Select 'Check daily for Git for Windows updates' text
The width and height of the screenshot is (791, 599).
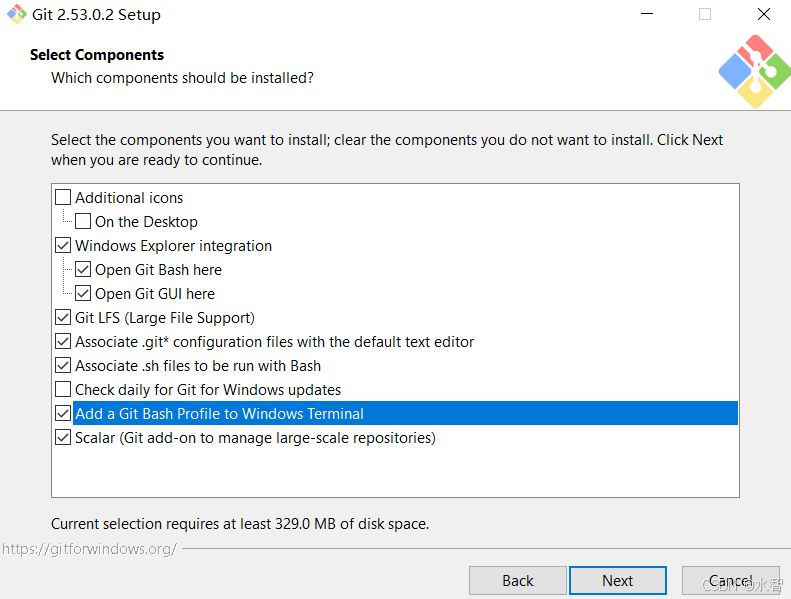click(208, 390)
